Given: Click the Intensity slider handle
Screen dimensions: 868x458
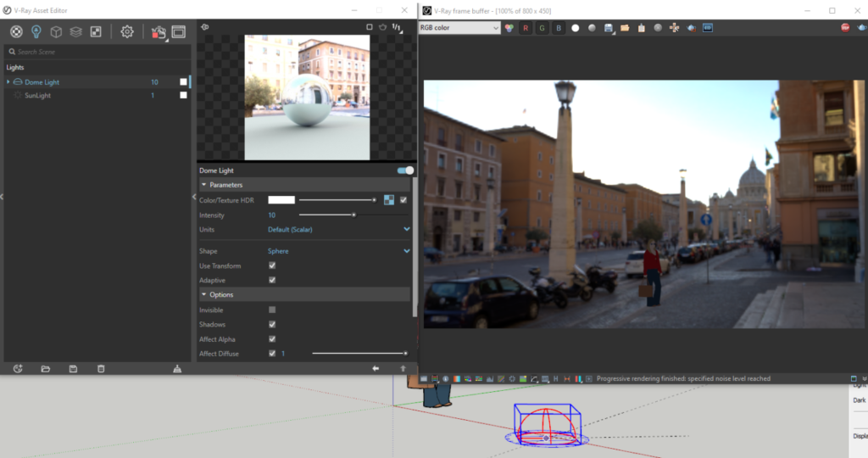Looking at the screenshot, I should pos(353,215).
